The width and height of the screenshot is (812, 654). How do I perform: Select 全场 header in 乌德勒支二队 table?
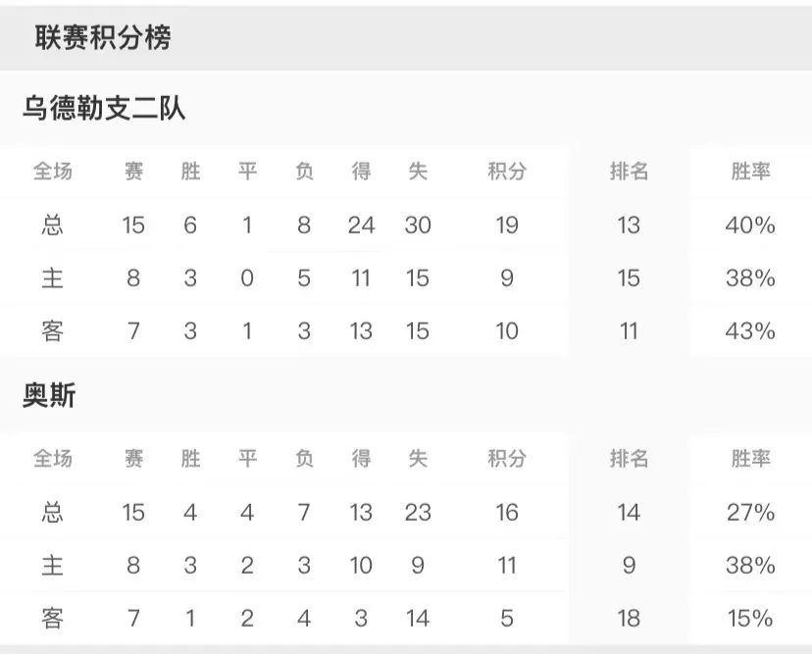tap(53, 172)
